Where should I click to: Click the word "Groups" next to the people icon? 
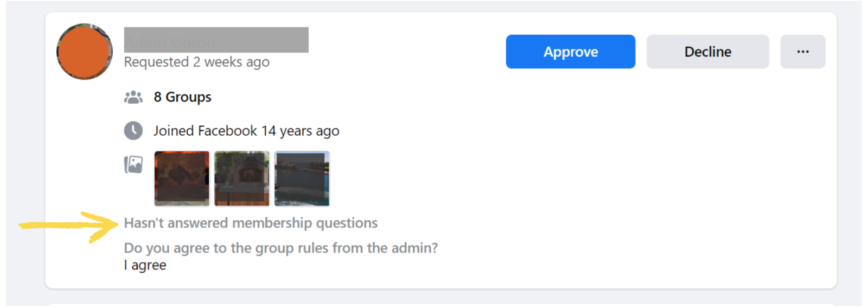pyautogui.click(x=188, y=97)
